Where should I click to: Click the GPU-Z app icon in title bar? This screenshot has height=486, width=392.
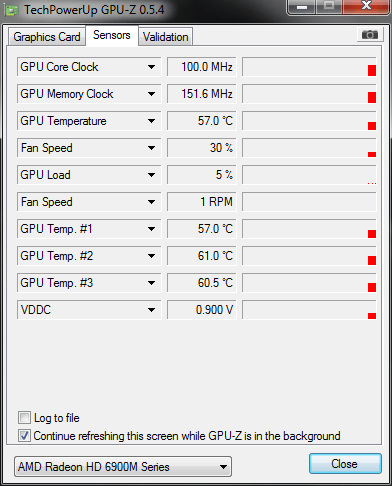click(x=12, y=11)
